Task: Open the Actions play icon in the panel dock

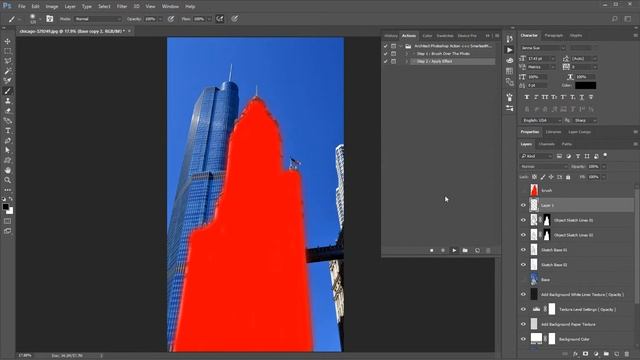Action: 509,50
